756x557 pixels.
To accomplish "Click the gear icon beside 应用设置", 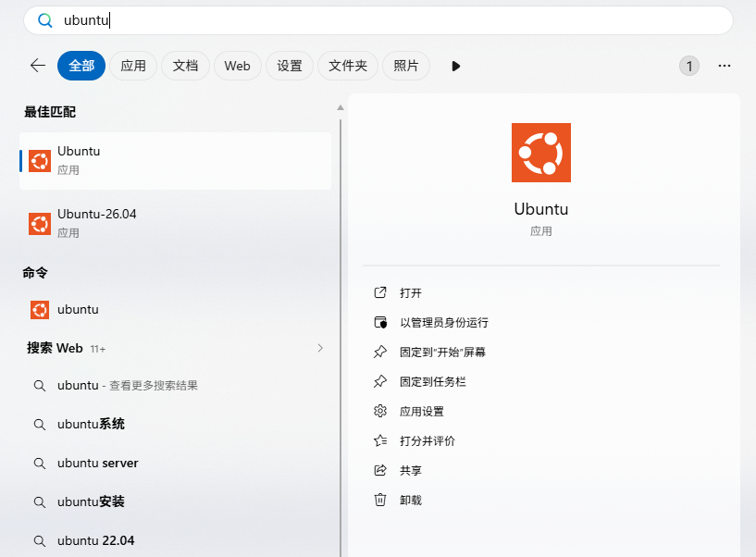I will tap(380, 411).
